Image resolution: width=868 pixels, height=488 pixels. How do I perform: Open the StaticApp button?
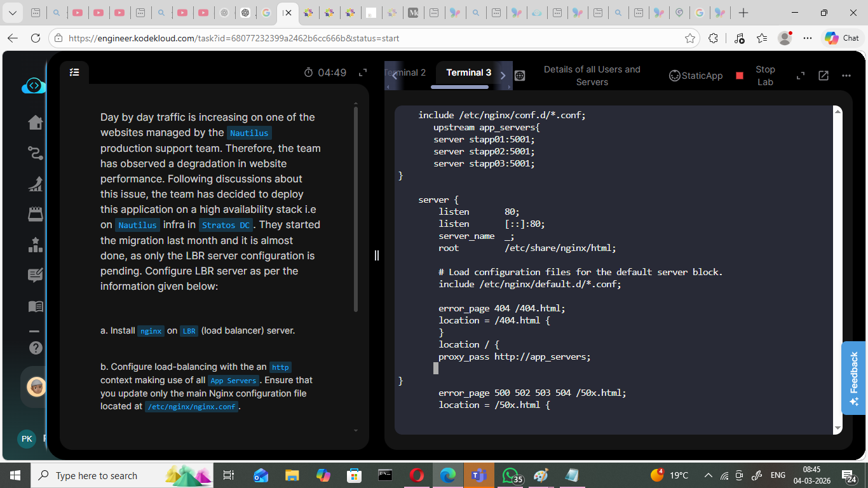click(x=696, y=76)
